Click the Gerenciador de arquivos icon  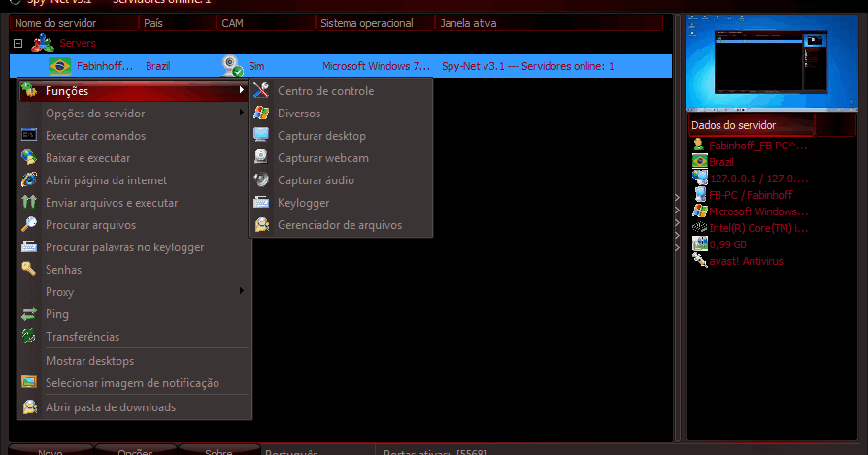click(x=261, y=224)
